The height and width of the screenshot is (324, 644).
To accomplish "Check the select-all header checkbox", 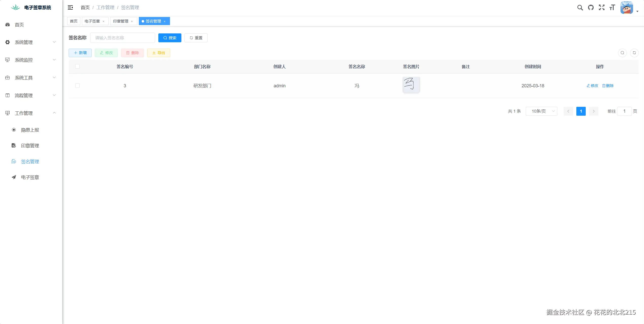I will pyautogui.click(x=77, y=66).
